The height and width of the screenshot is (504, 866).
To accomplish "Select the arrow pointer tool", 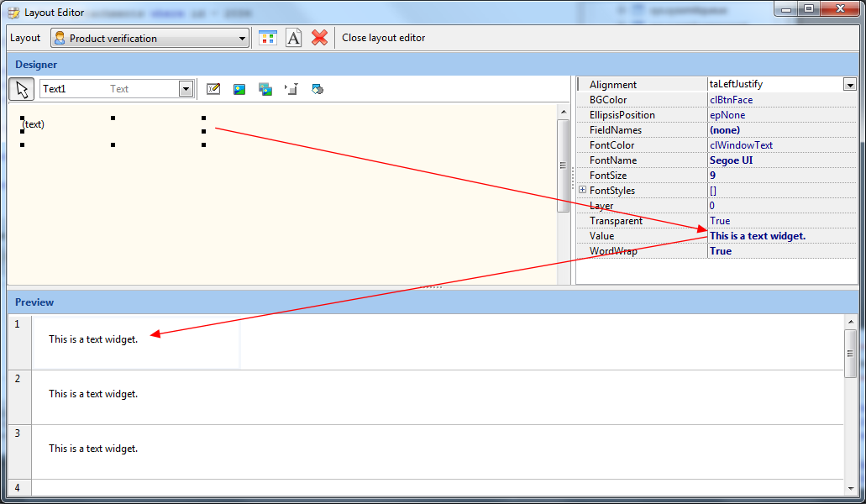I will tap(22, 89).
